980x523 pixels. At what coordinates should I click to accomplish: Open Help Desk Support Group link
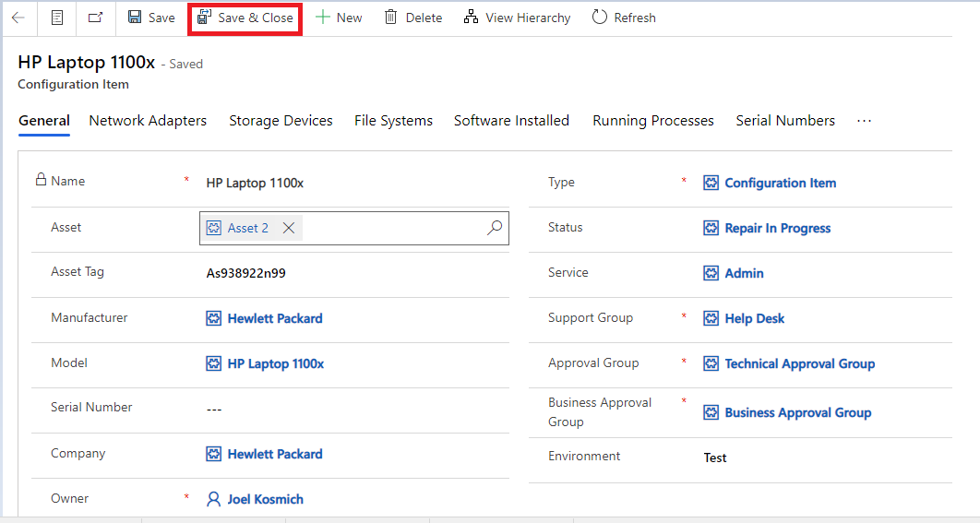click(754, 318)
